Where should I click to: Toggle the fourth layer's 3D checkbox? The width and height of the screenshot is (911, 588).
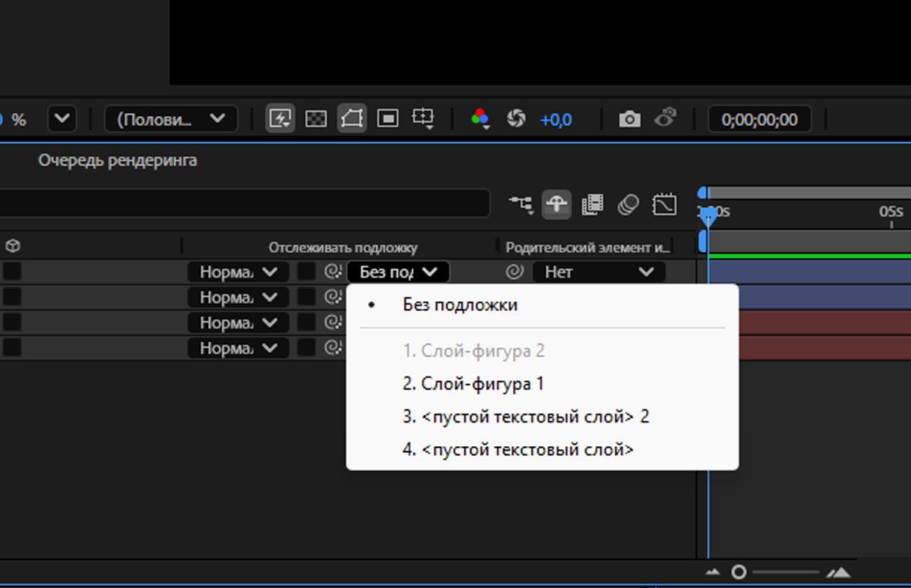click(x=12, y=348)
